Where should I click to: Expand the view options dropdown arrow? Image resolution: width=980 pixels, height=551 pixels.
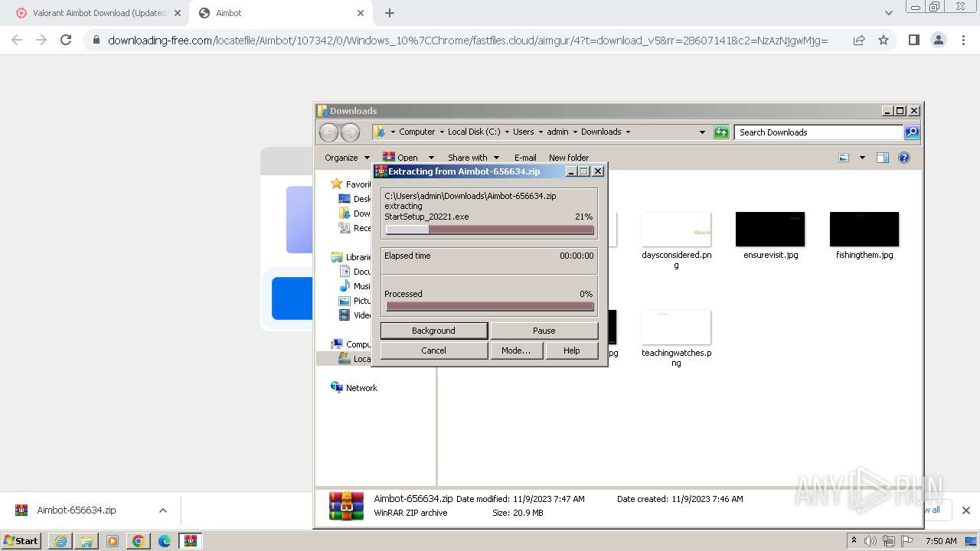point(862,158)
